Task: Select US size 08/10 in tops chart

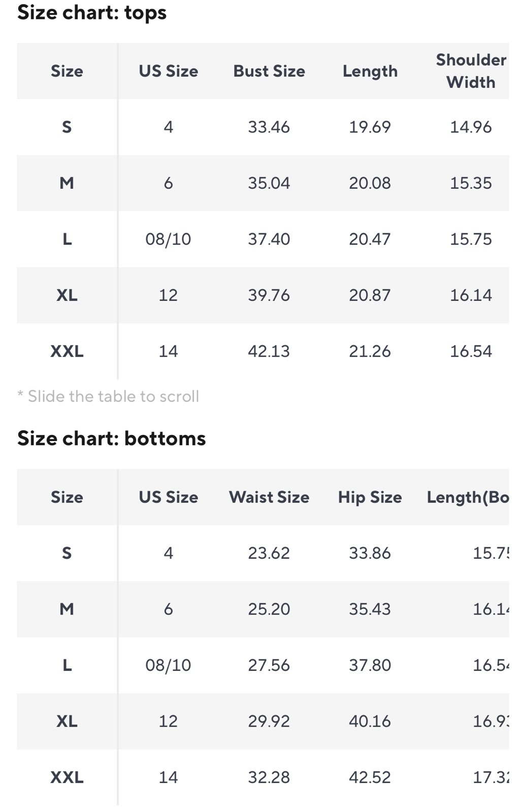Action: click(168, 239)
